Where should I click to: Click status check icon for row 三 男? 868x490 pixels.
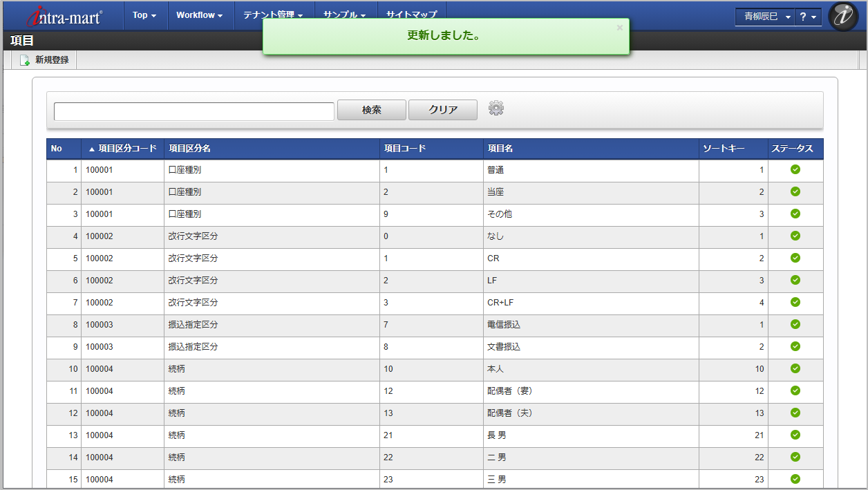[x=795, y=479]
